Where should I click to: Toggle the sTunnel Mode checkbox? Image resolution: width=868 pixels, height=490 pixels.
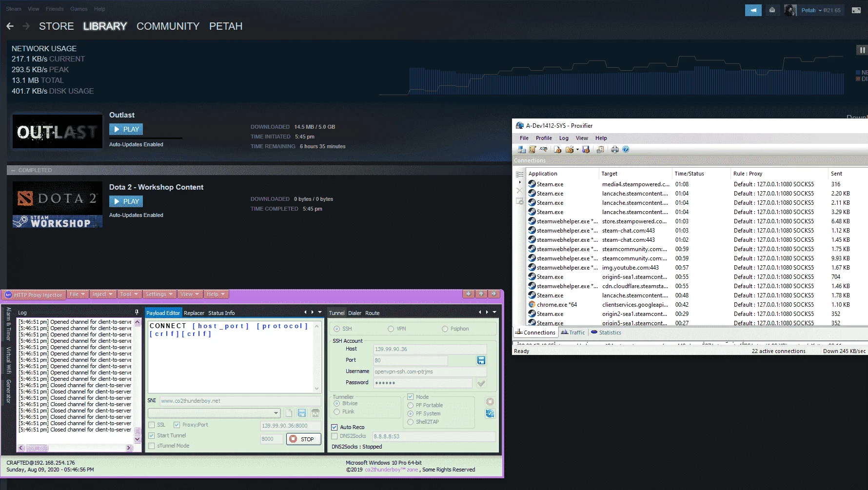coord(152,446)
